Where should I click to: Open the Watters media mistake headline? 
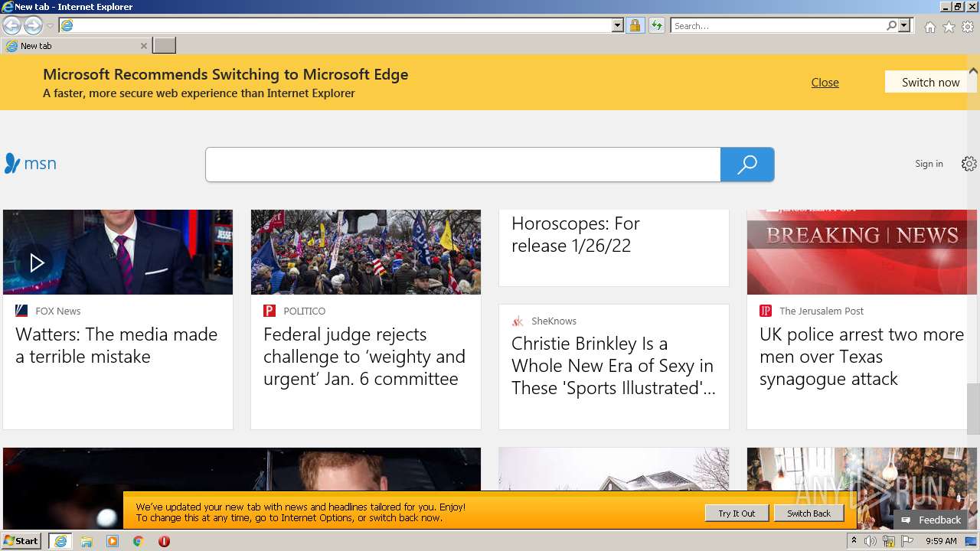116,345
